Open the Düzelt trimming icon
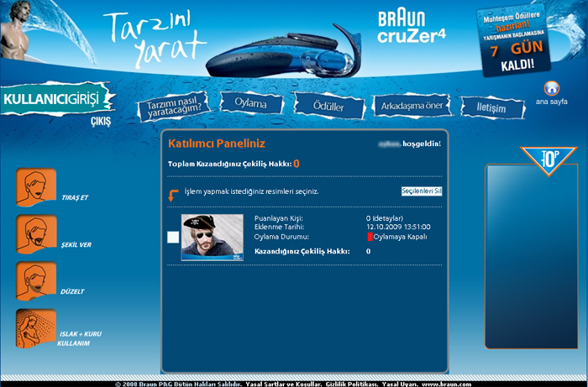 coord(36,281)
